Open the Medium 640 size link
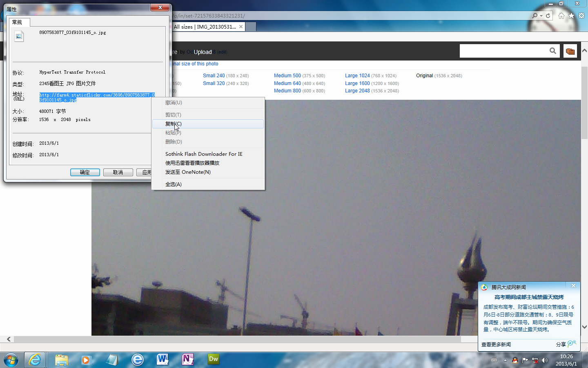Viewport: 588px width, 368px height. pyautogui.click(x=287, y=83)
